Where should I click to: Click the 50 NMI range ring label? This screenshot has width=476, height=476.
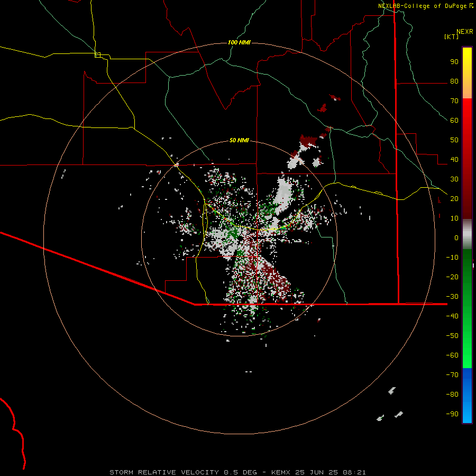click(239, 140)
